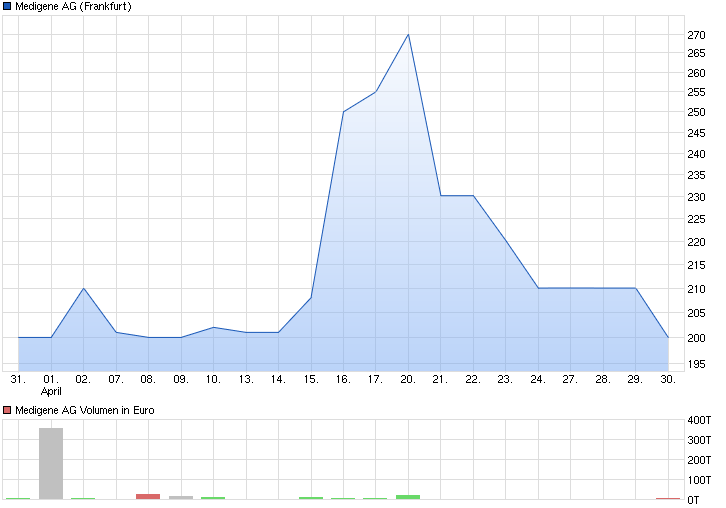726x508 pixels.
Task: Click the x-axis date label '24.'
Action: pos(538,379)
